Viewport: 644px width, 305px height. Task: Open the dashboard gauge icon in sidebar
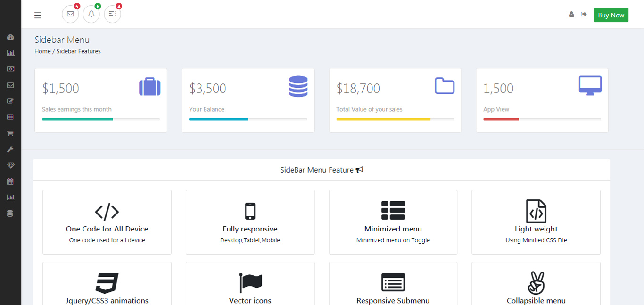pyautogui.click(x=10, y=37)
